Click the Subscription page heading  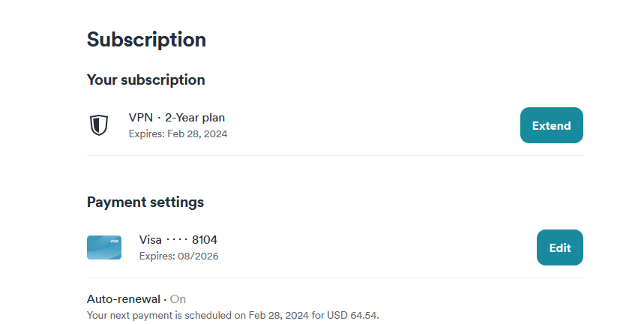coord(146,40)
